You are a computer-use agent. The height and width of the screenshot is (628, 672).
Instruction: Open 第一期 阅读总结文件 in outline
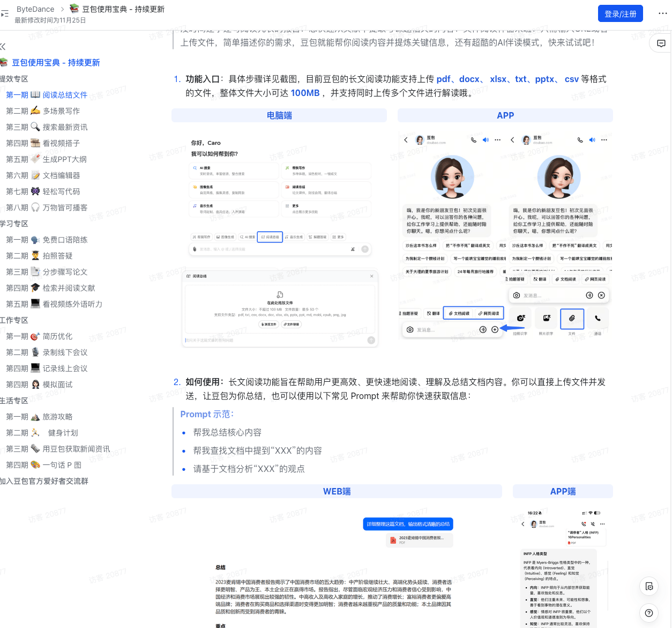tap(47, 95)
